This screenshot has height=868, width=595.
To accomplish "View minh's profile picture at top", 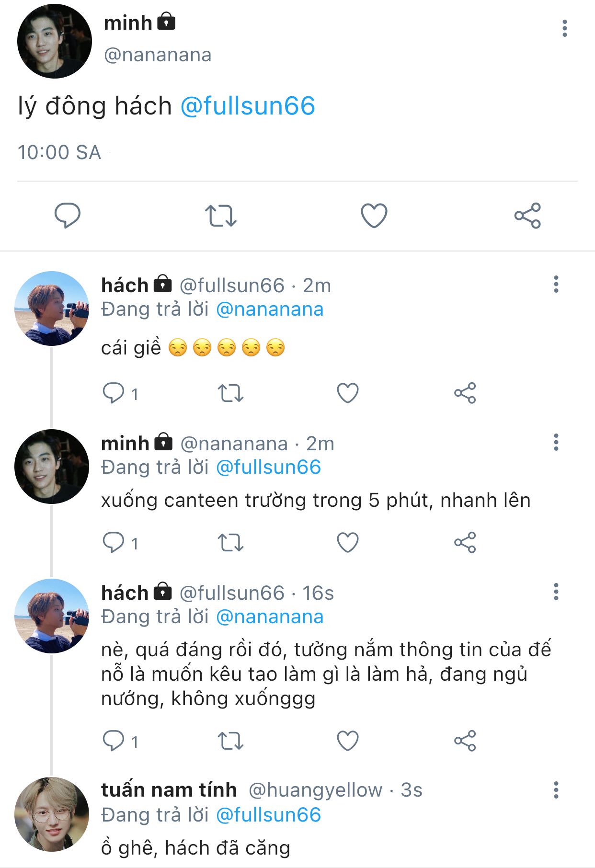I will click(54, 41).
